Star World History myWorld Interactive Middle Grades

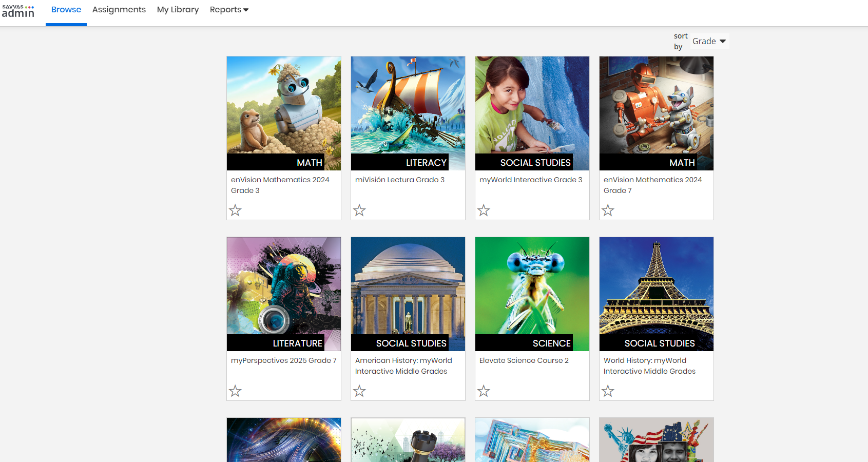(608, 391)
